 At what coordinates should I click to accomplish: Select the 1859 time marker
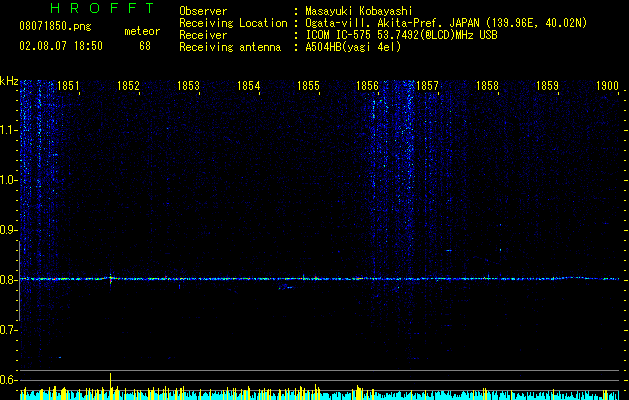pyautogui.click(x=547, y=86)
